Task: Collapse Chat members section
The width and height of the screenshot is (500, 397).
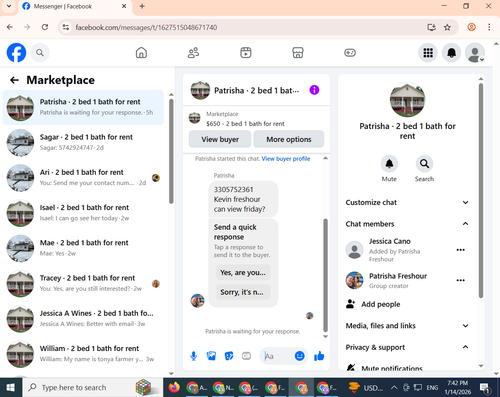Action: (407, 224)
